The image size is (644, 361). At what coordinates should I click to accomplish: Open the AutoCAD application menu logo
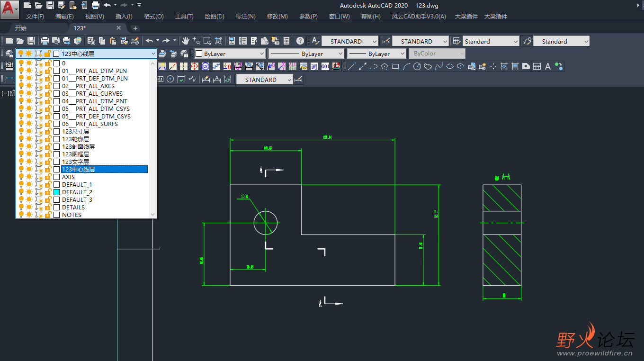[x=9, y=9]
